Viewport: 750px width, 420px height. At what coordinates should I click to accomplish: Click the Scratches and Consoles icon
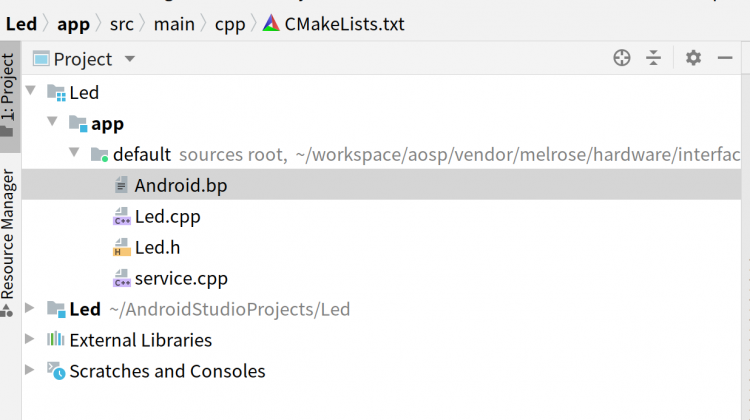(56, 371)
